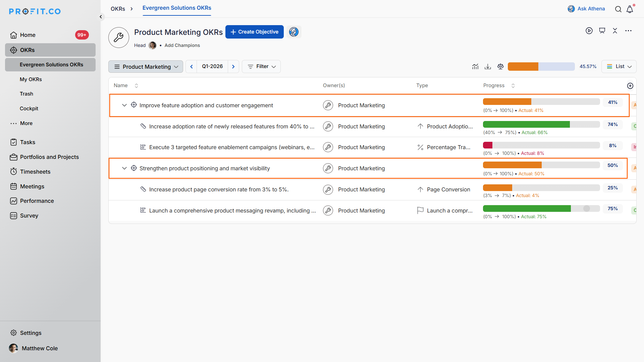Open the Matthew Cole profile
Screen dimensions: 644x362
[34, 348]
